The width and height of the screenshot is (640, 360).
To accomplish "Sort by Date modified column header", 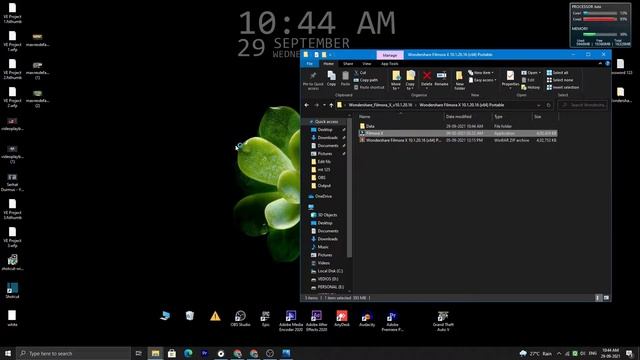I will coord(468,117).
